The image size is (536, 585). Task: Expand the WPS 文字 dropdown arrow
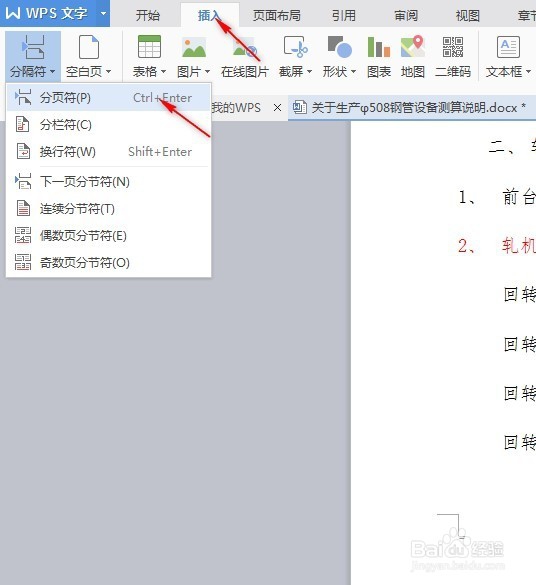(x=103, y=13)
